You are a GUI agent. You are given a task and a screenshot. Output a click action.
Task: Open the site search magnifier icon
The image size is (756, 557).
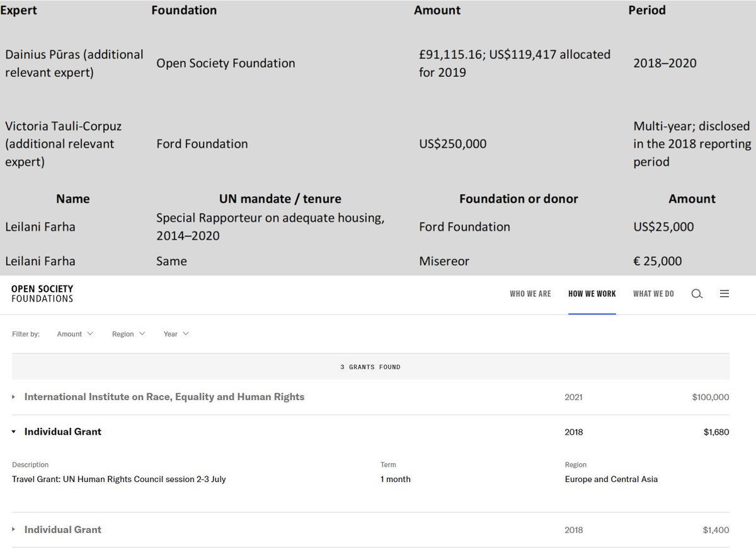[x=697, y=294]
